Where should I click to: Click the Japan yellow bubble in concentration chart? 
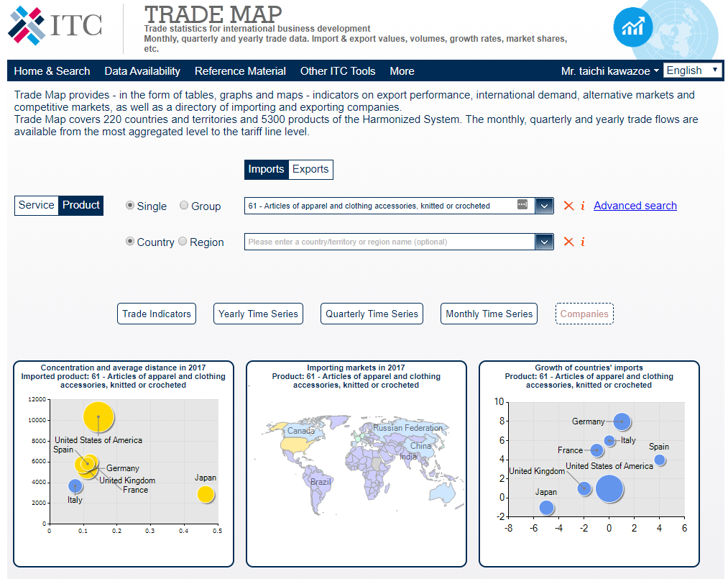[206, 494]
